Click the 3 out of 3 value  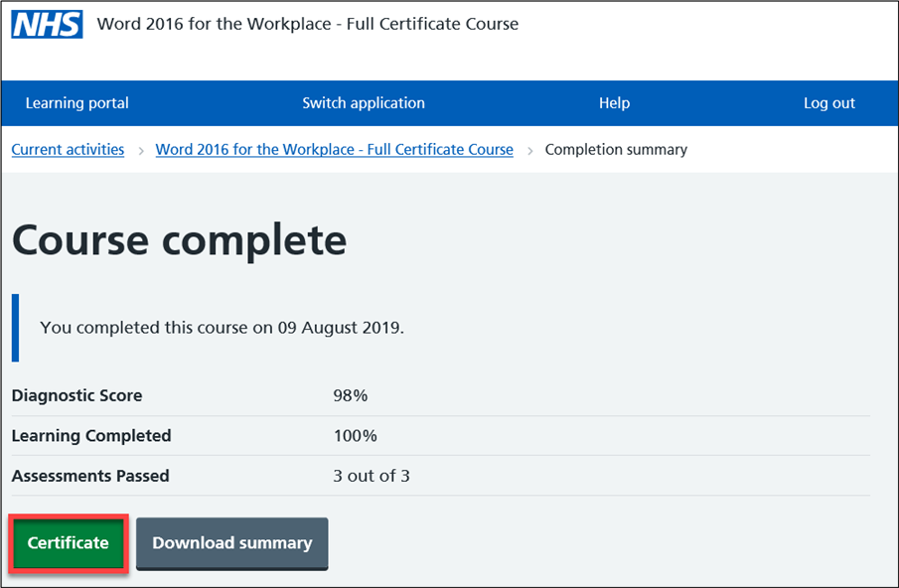coord(371,476)
